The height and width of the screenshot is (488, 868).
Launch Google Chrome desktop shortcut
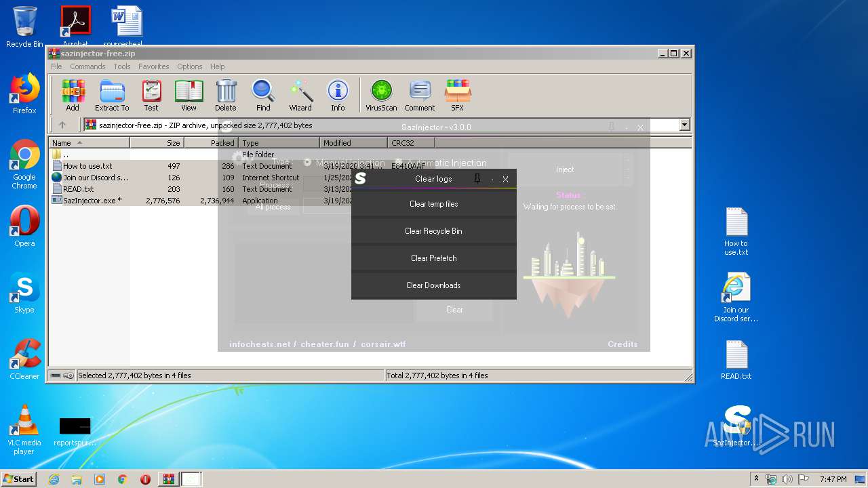(x=24, y=165)
